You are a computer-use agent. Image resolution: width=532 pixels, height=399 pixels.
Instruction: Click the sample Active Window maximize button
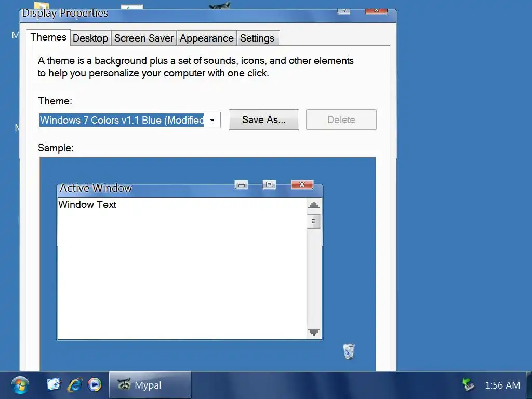click(x=269, y=184)
